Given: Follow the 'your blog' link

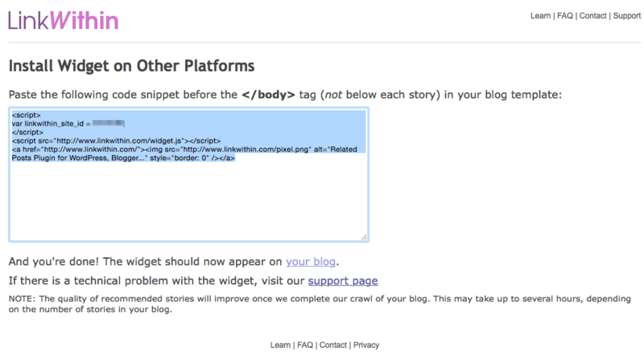Looking at the screenshot, I should coord(311,262).
